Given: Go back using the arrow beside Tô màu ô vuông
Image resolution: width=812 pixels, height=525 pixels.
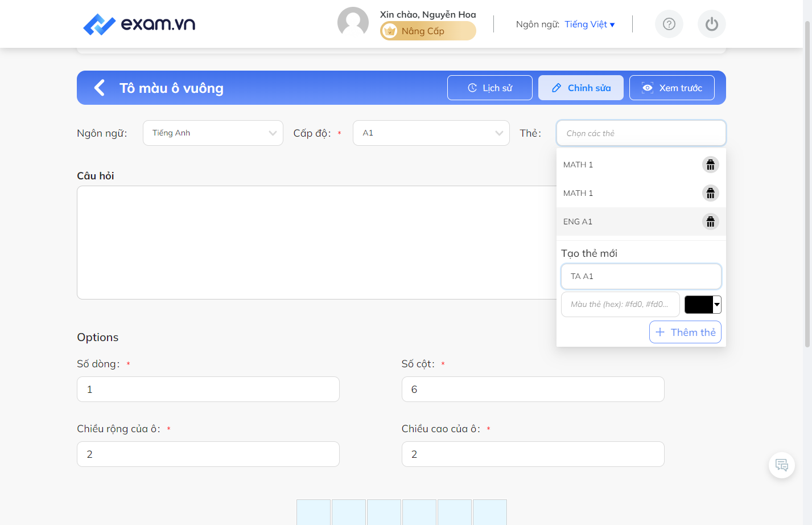Looking at the screenshot, I should [x=100, y=88].
